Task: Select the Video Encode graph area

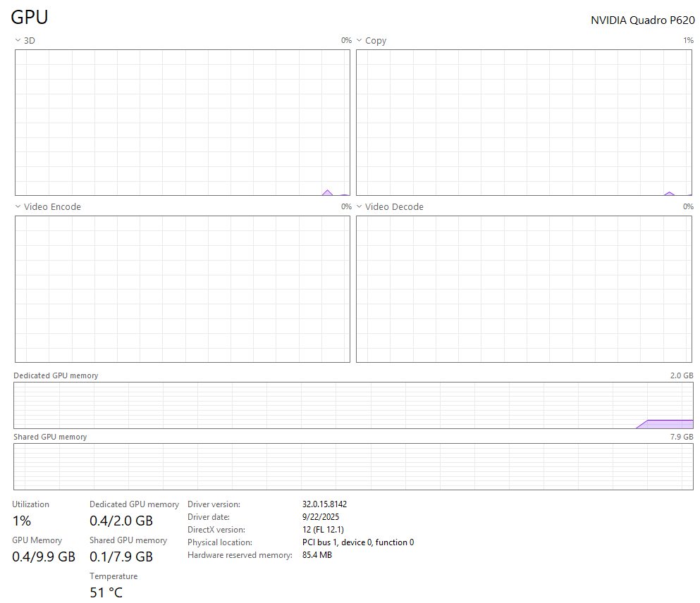Action: [x=182, y=289]
